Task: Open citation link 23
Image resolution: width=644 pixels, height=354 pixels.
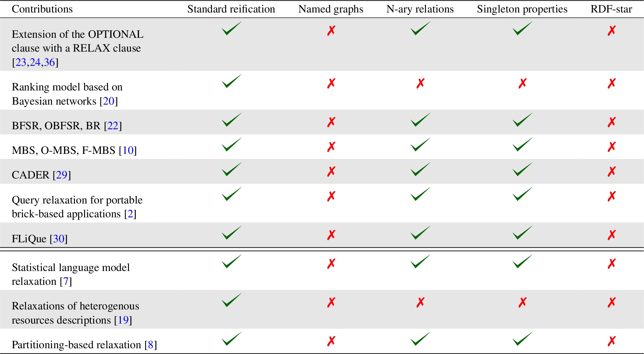Action: (x=21, y=62)
